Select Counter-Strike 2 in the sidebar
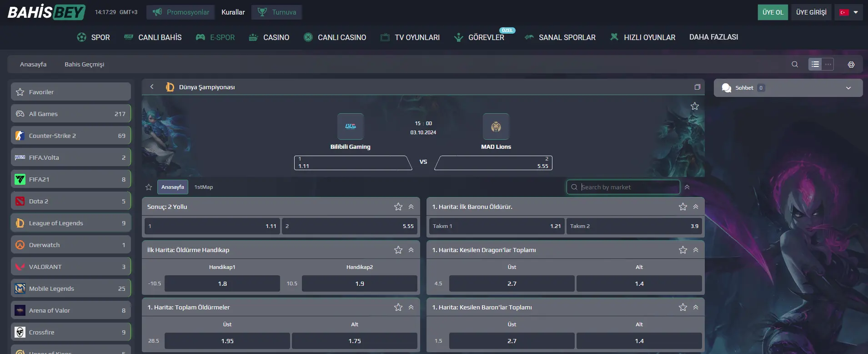 [x=71, y=135]
